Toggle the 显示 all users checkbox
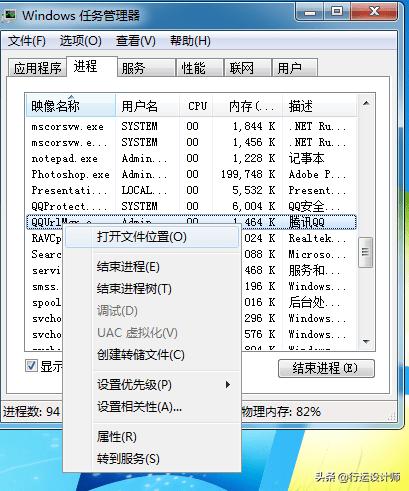 point(31,366)
